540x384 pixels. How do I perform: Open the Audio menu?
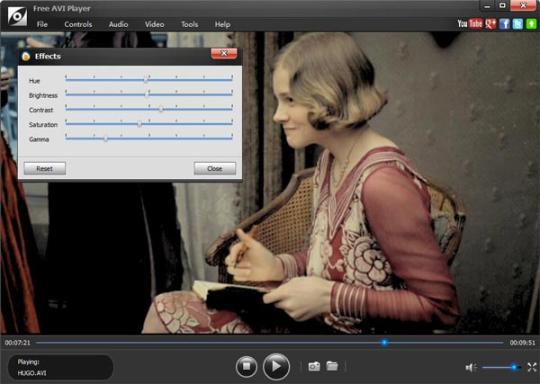tap(118, 24)
